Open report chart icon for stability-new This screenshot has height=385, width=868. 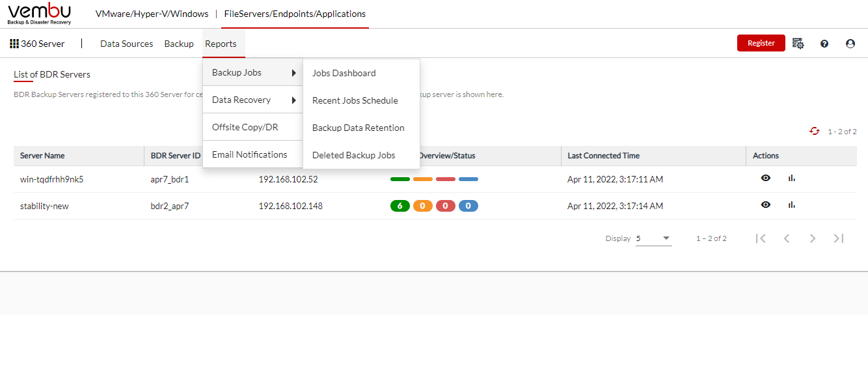tap(792, 205)
